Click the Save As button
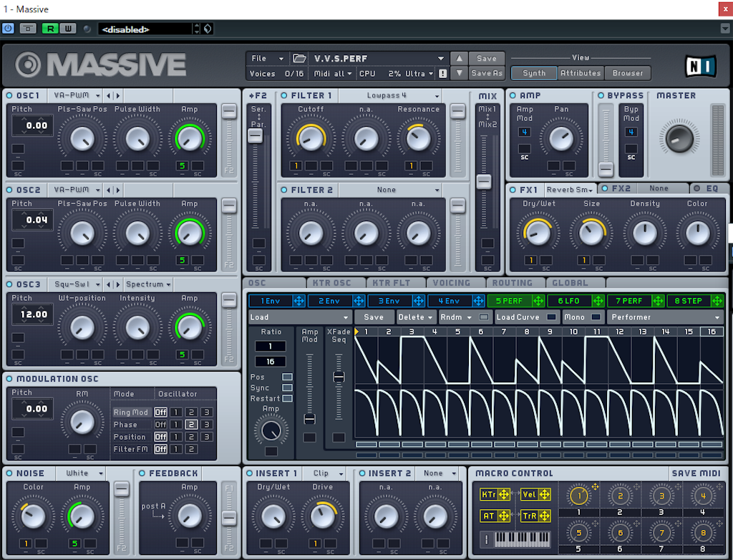733x560 pixels. tap(486, 73)
